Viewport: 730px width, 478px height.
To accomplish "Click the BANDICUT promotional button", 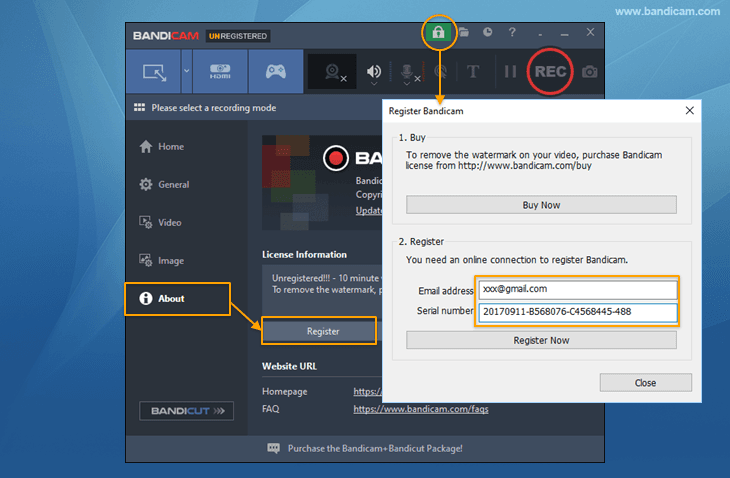I will pyautogui.click(x=186, y=411).
